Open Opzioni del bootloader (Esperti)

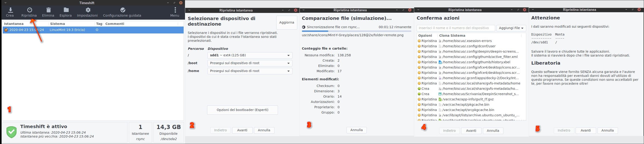pos(242,110)
